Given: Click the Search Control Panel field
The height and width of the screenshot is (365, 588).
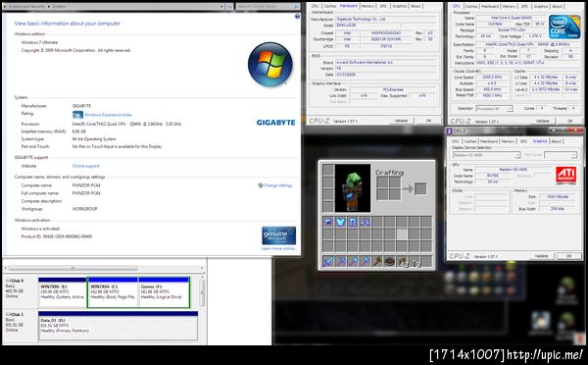Looking at the screenshot, I should click(x=268, y=7).
